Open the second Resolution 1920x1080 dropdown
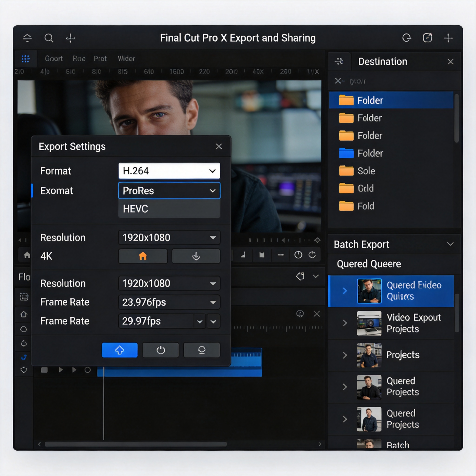This screenshot has width=476, height=476. (x=169, y=283)
